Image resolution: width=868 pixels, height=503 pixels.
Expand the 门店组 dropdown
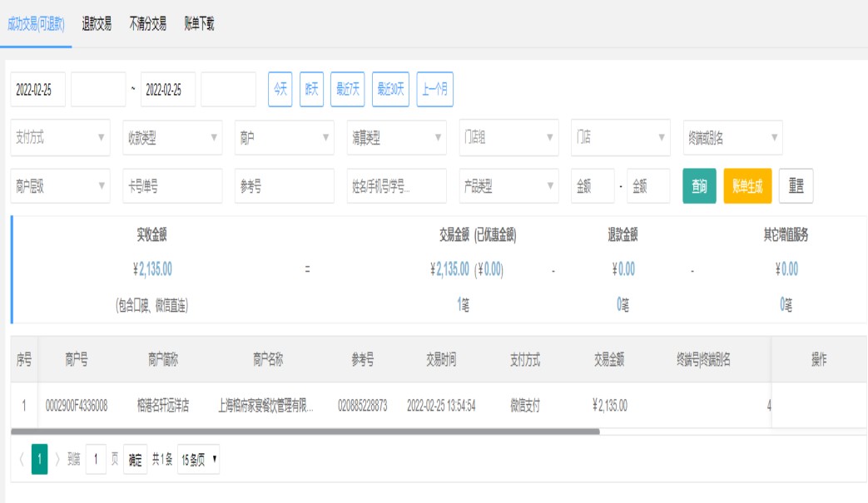(x=508, y=138)
